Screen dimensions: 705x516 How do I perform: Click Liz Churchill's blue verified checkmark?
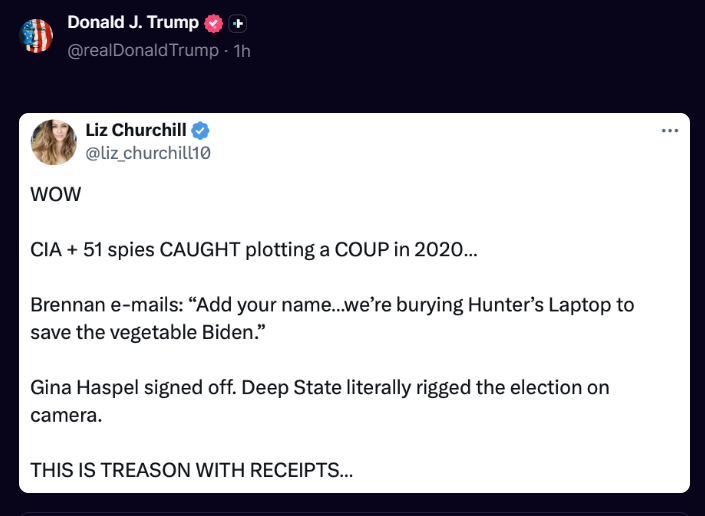pyautogui.click(x=200, y=131)
